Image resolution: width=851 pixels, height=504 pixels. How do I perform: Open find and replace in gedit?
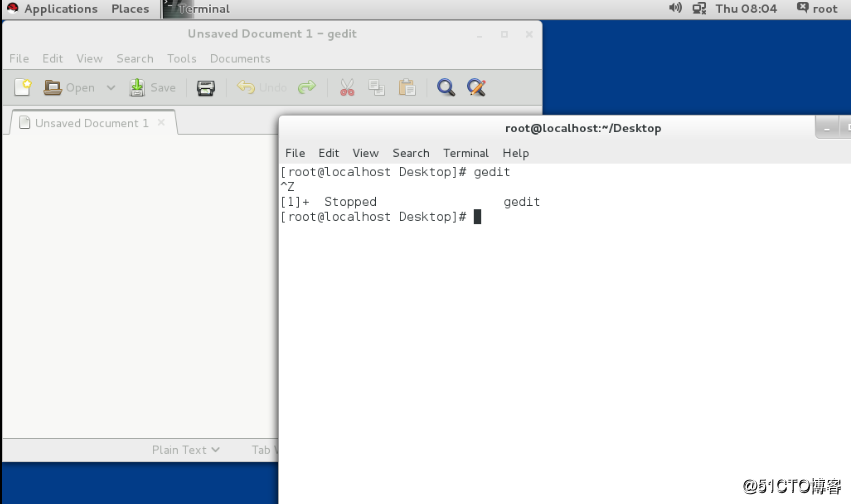tap(476, 87)
